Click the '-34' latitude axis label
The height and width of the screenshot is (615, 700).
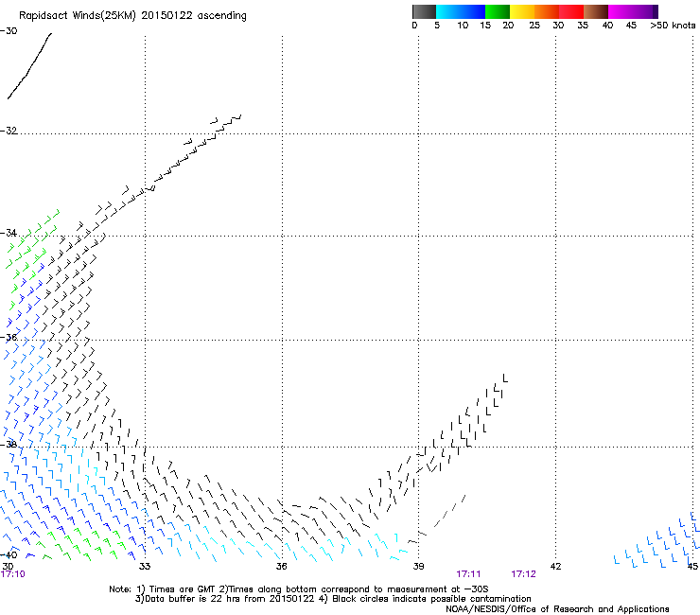tap(9, 233)
